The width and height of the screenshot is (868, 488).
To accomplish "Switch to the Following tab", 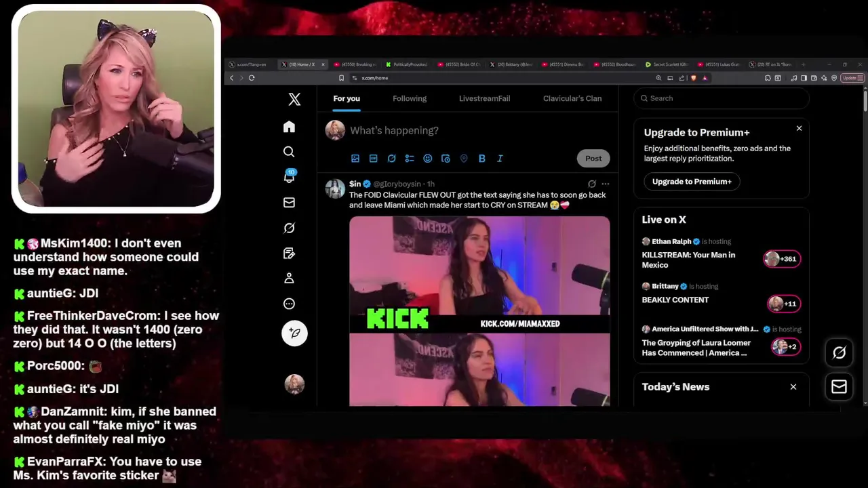I will click(x=410, y=98).
